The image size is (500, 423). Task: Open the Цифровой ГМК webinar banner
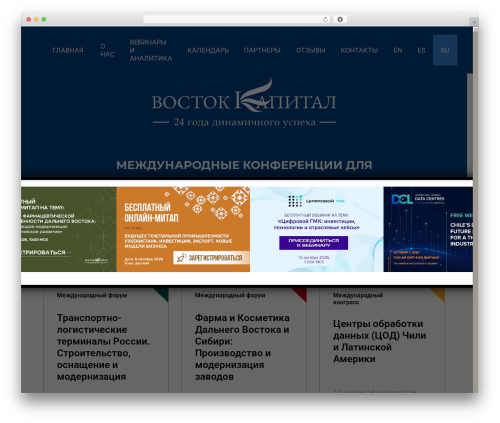[317, 229]
